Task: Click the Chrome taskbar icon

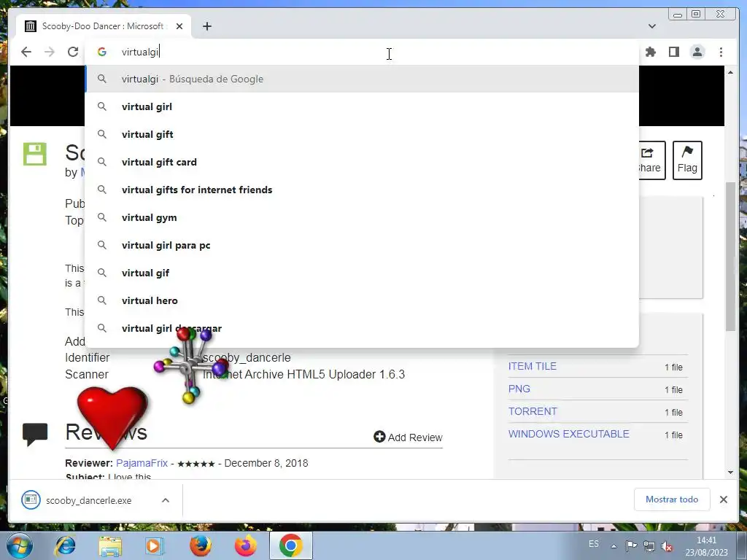Action: coord(290,545)
